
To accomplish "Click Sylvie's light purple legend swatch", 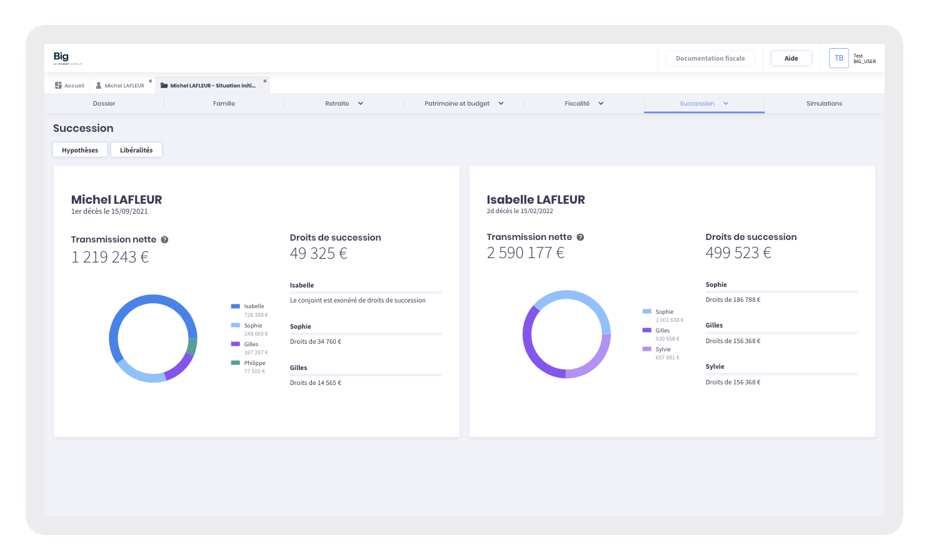I will click(647, 349).
